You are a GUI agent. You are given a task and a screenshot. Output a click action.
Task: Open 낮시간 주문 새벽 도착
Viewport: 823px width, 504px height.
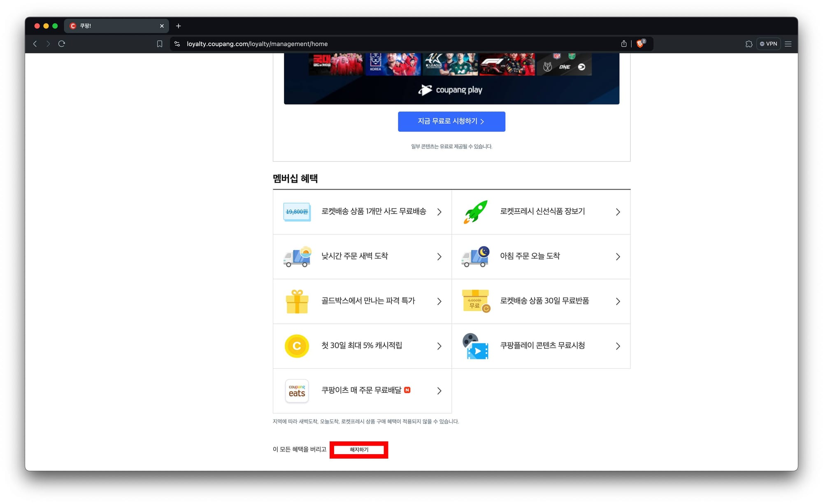tap(362, 257)
